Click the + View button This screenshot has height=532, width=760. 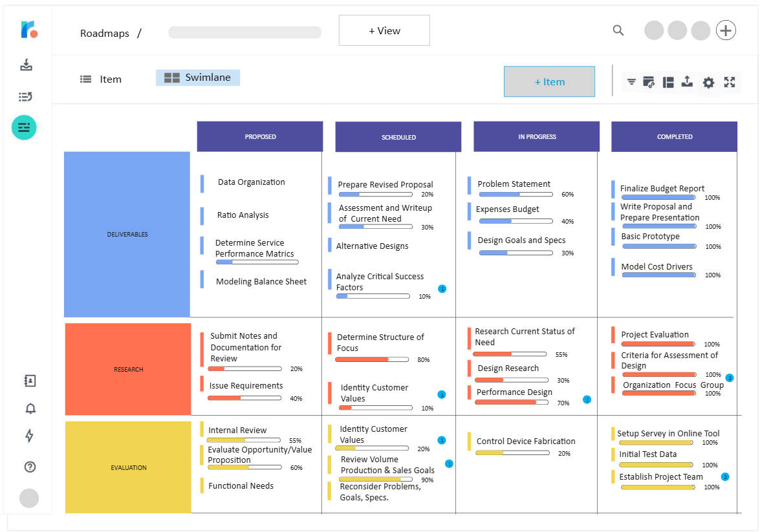point(384,30)
